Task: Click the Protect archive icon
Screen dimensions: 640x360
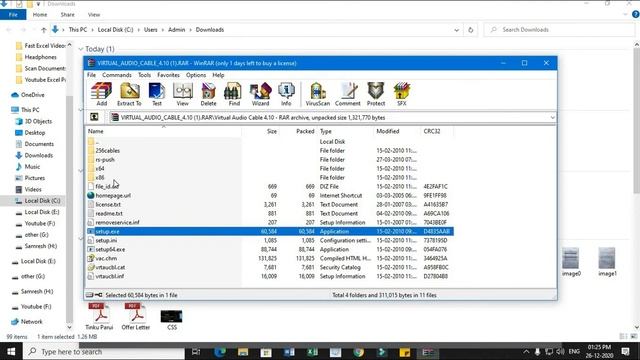Action: click(x=376, y=94)
